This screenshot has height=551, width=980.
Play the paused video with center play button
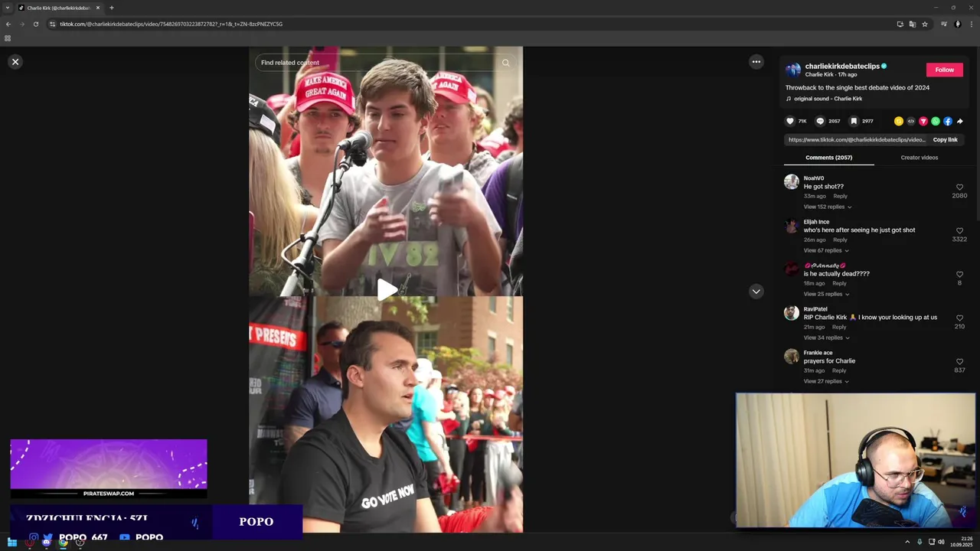pos(387,289)
